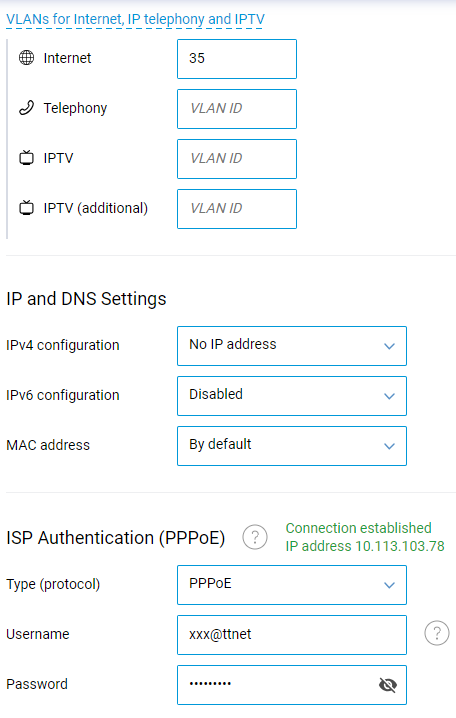
Task: Click the Telephony VLAN ID field
Action: pos(237,109)
